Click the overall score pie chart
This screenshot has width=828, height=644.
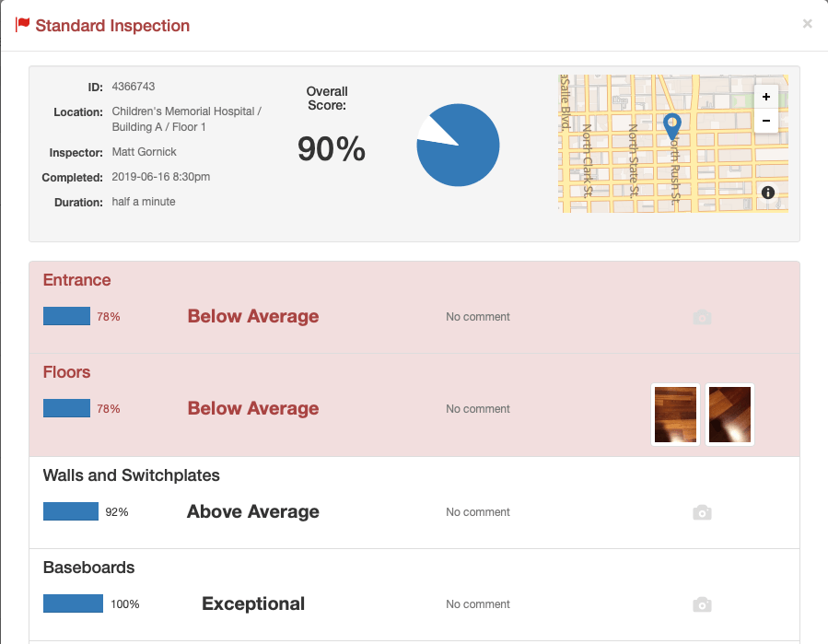pyautogui.click(x=458, y=146)
